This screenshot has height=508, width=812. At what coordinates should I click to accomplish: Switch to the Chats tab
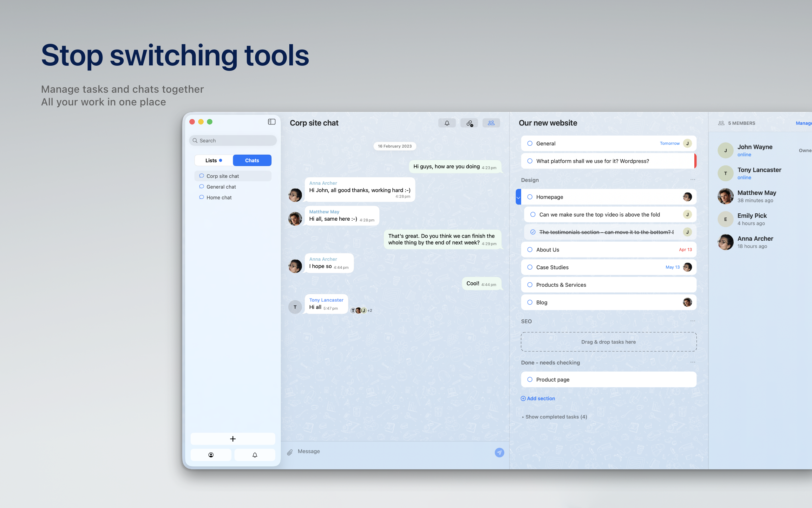(x=252, y=160)
